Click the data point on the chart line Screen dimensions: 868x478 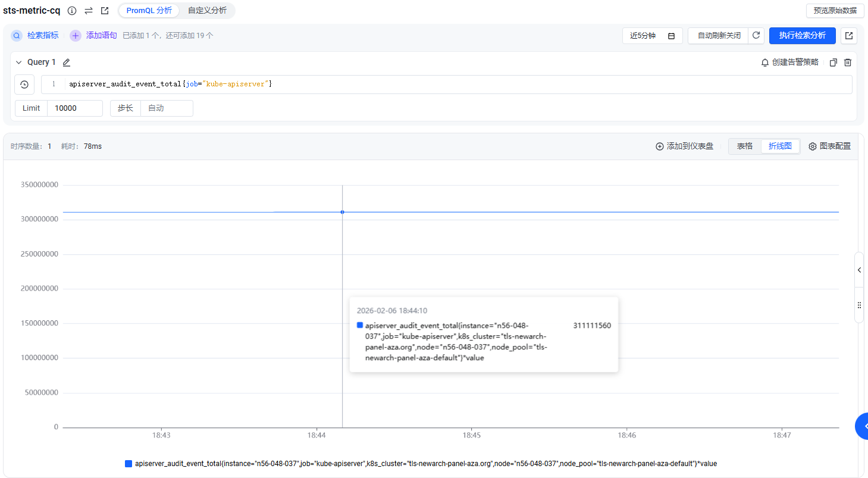pyautogui.click(x=342, y=212)
